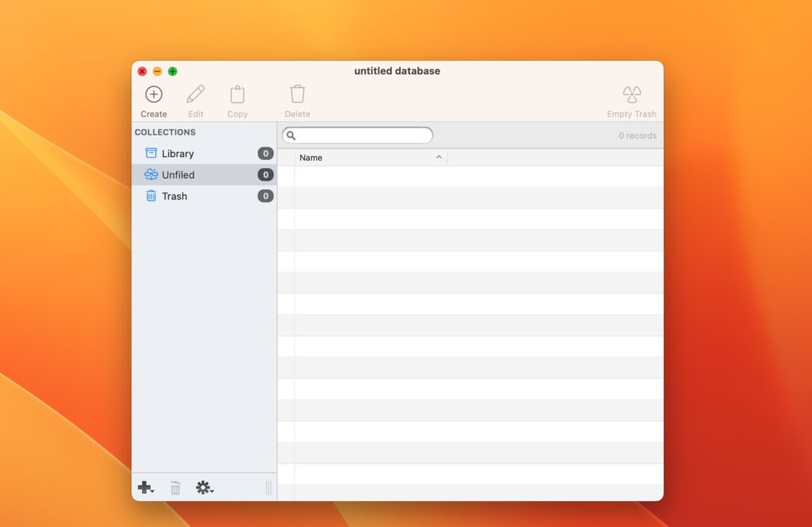Click the Copy clipboard icon
The height and width of the screenshot is (527, 812).
pos(237,94)
